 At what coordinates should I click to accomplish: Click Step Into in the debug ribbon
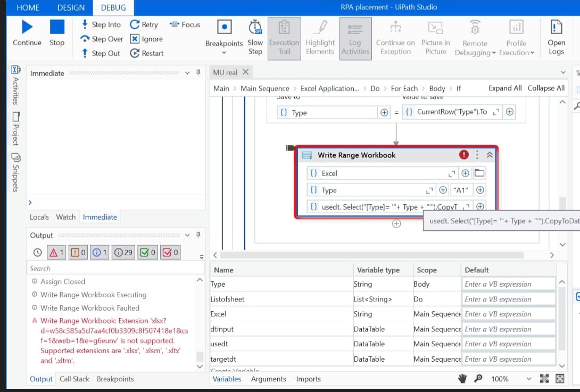coord(101,24)
